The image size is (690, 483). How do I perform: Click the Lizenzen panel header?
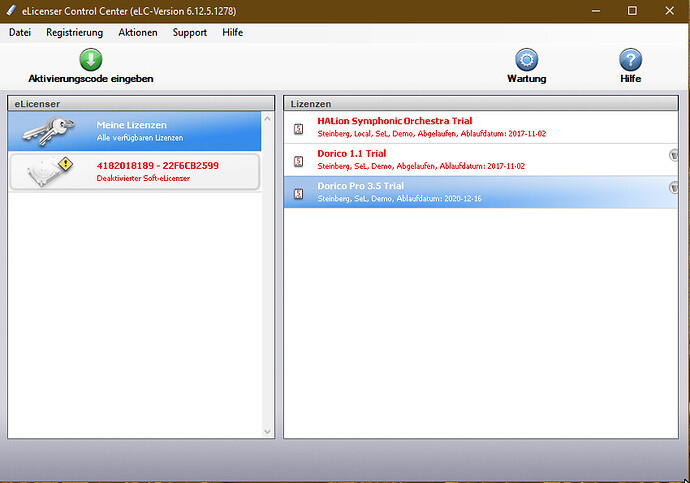(481, 104)
